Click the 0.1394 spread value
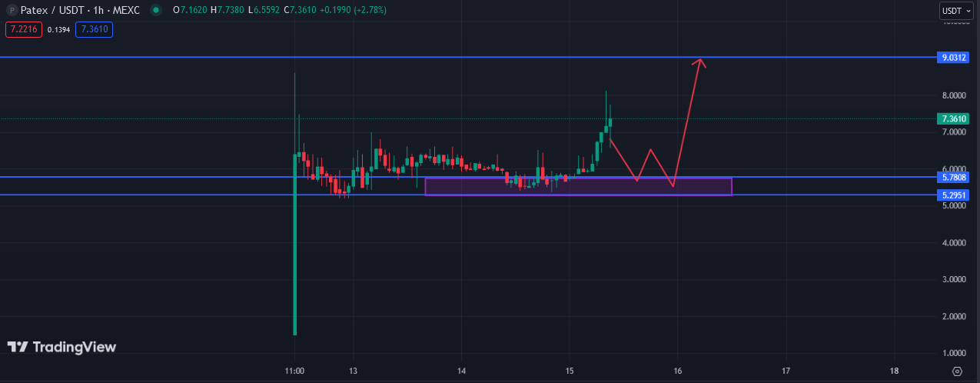Image resolution: width=980 pixels, height=383 pixels. point(58,29)
